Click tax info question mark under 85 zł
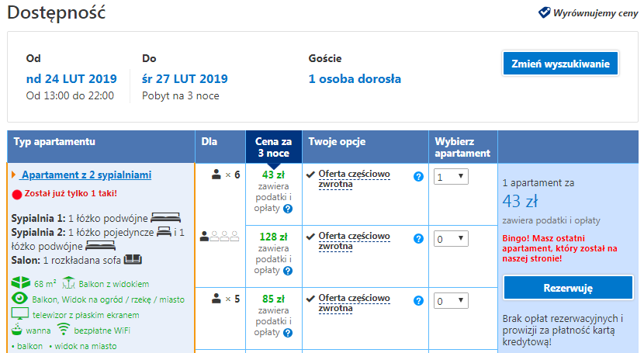Screen dimensions: 644x353 coord(288,333)
